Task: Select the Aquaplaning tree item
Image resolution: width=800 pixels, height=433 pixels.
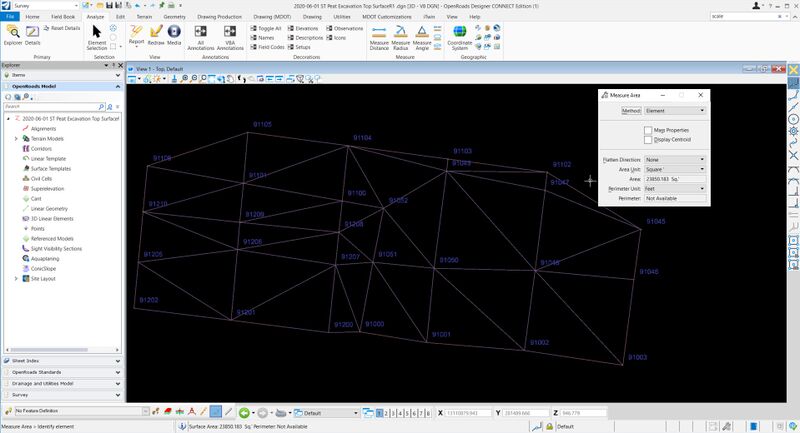Action: [43, 259]
